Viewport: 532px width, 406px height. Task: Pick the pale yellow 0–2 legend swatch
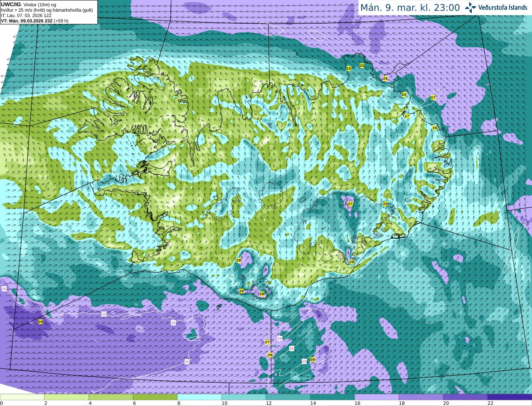pos(22,397)
